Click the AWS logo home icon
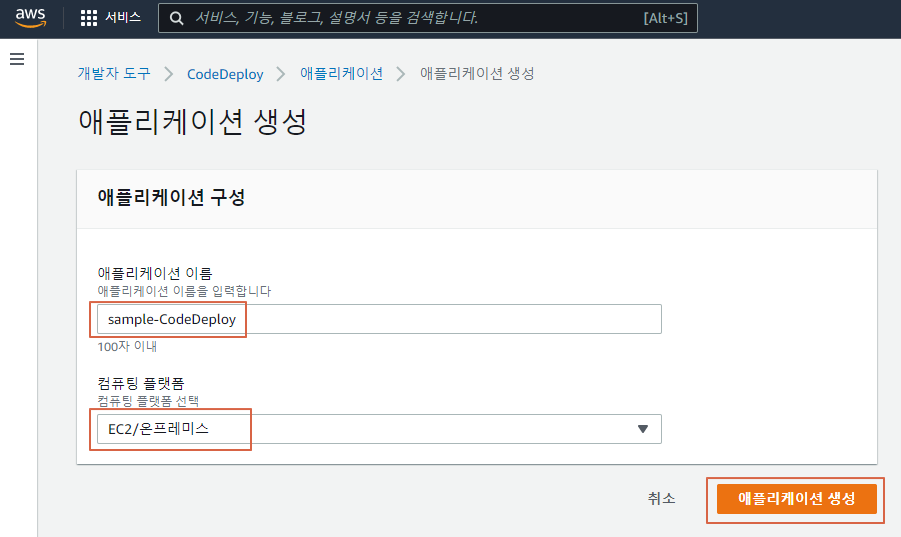 point(30,18)
